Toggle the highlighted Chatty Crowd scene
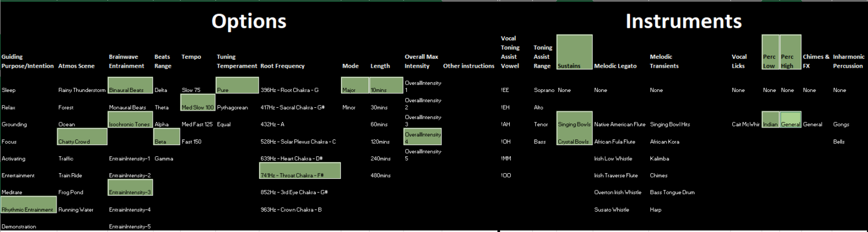868x232 pixels. pos(82,137)
